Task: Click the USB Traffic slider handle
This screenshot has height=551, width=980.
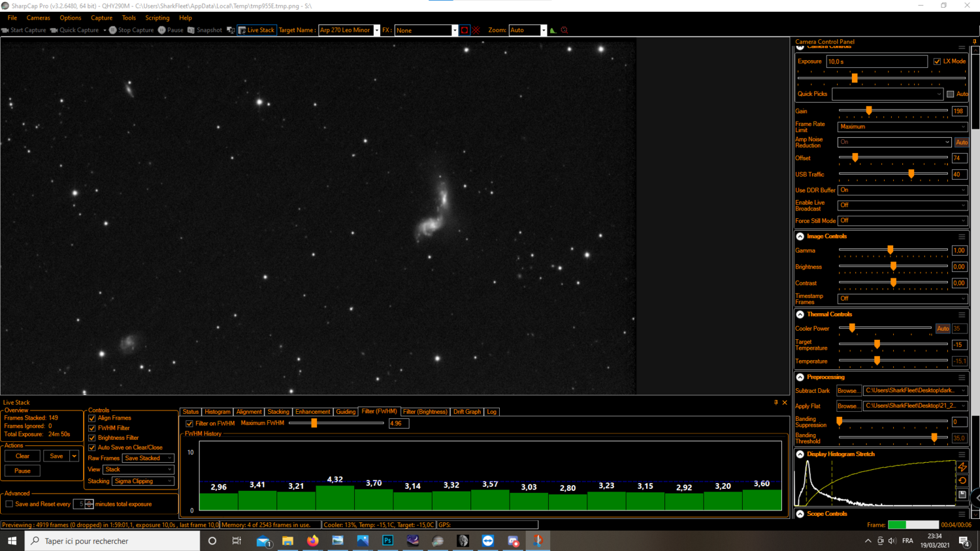Action: click(911, 175)
